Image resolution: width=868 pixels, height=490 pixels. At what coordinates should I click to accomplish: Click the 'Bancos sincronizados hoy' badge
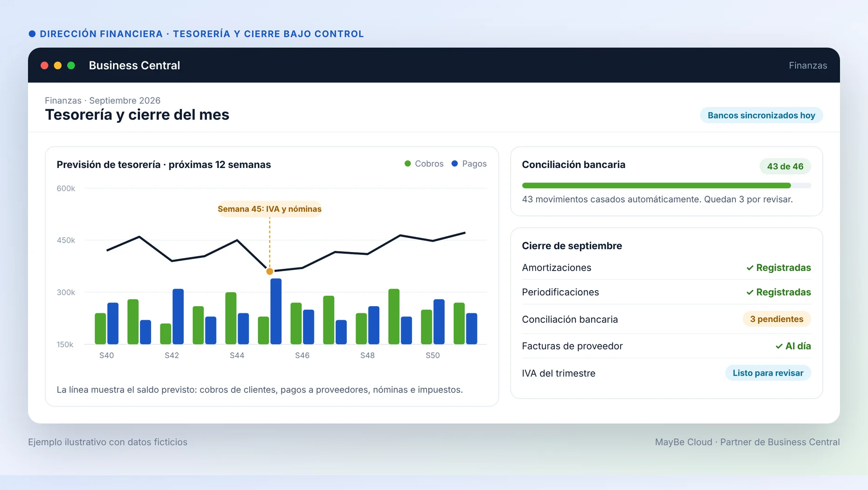click(x=761, y=115)
